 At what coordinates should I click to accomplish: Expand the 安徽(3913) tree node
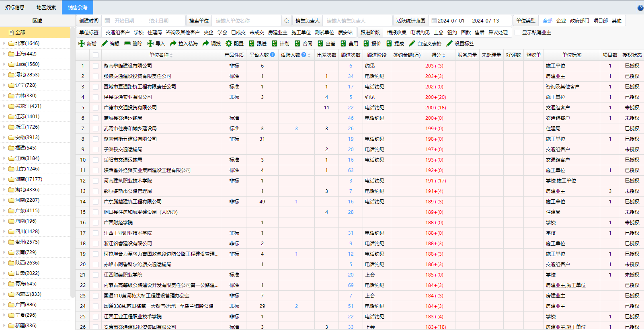(x=4, y=137)
